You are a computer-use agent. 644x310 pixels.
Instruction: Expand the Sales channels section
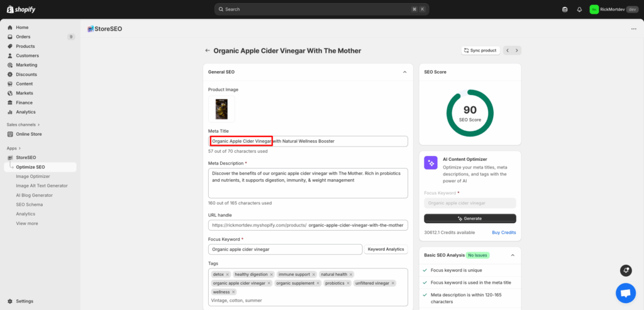point(38,125)
